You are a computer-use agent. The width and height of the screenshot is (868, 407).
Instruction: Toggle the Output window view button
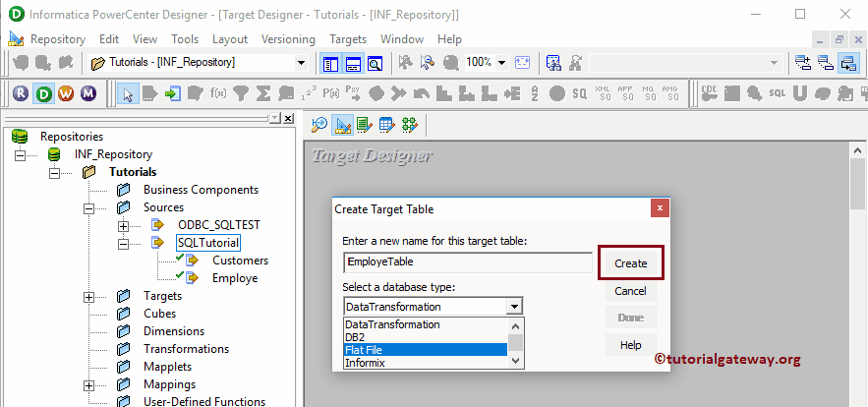click(354, 63)
